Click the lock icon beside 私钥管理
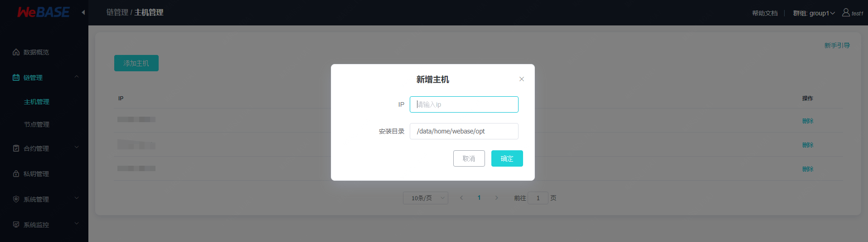This screenshot has width=868, height=242. click(16, 174)
